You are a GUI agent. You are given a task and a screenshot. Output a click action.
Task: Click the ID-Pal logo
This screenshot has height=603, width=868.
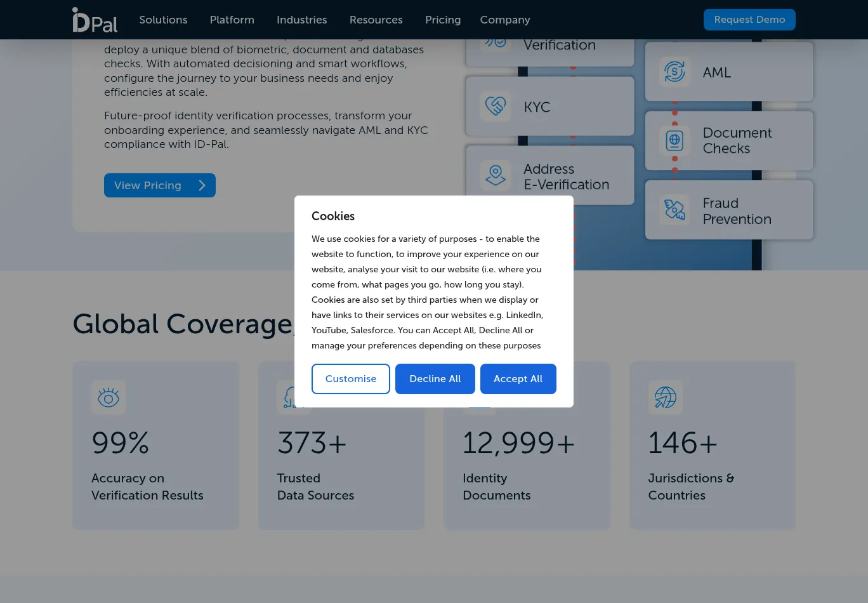click(x=95, y=20)
